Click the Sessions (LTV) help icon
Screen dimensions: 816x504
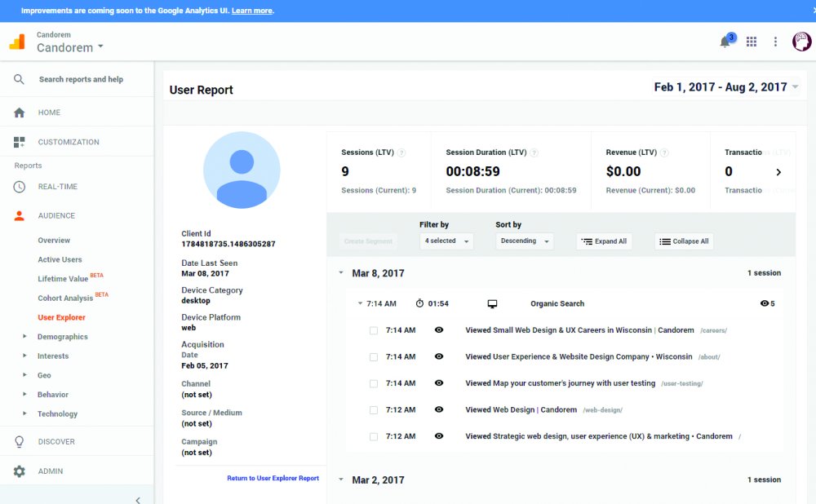pos(401,153)
